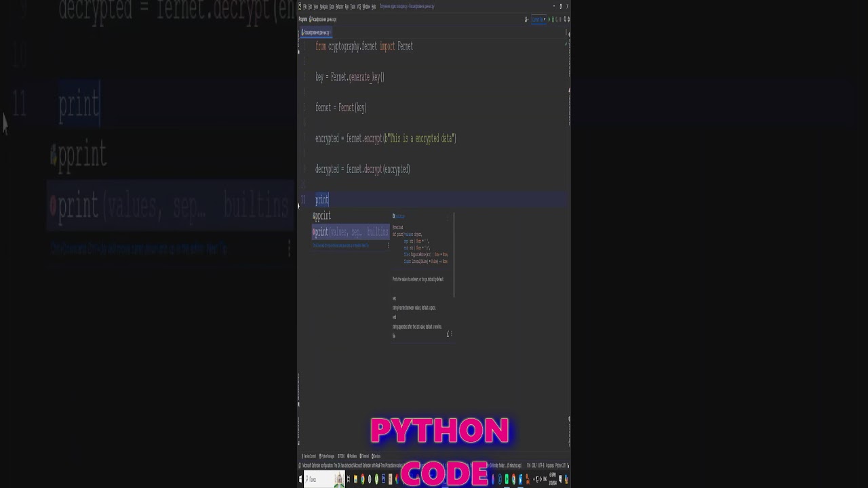868x488 pixels.
Task: Show hidden system tray icons chevron
Action: [x=534, y=479]
